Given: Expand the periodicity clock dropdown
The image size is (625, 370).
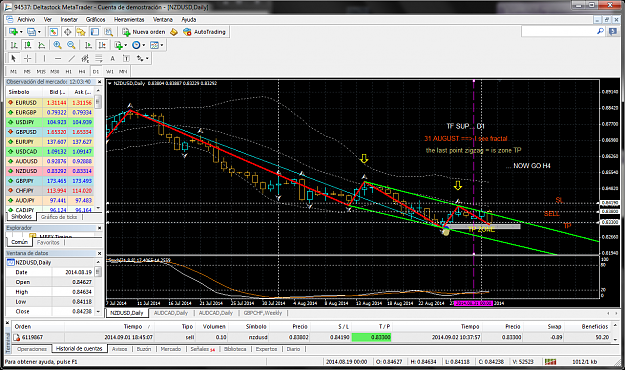Looking at the screenshot, I should (x=144, y=45).
